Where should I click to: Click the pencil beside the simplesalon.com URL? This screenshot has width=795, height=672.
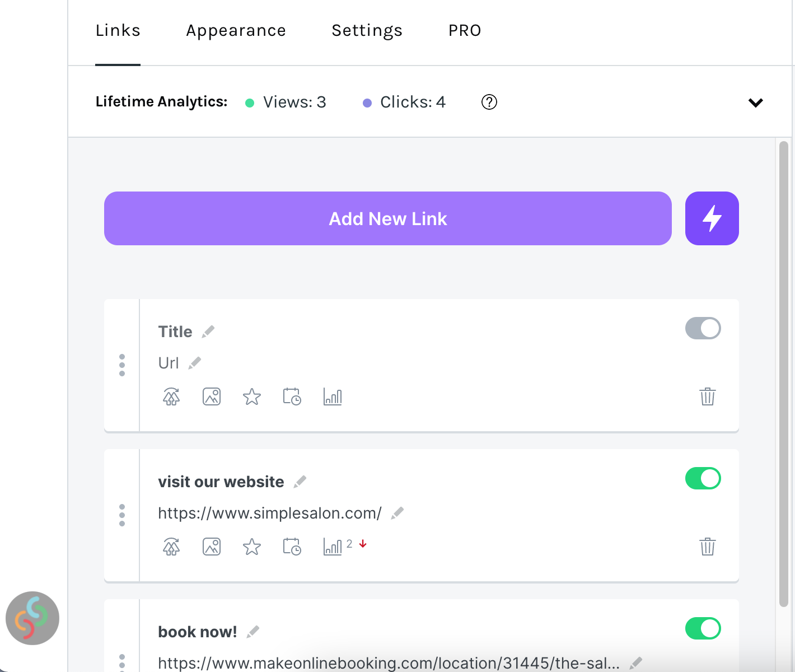(x=397, y=513)
